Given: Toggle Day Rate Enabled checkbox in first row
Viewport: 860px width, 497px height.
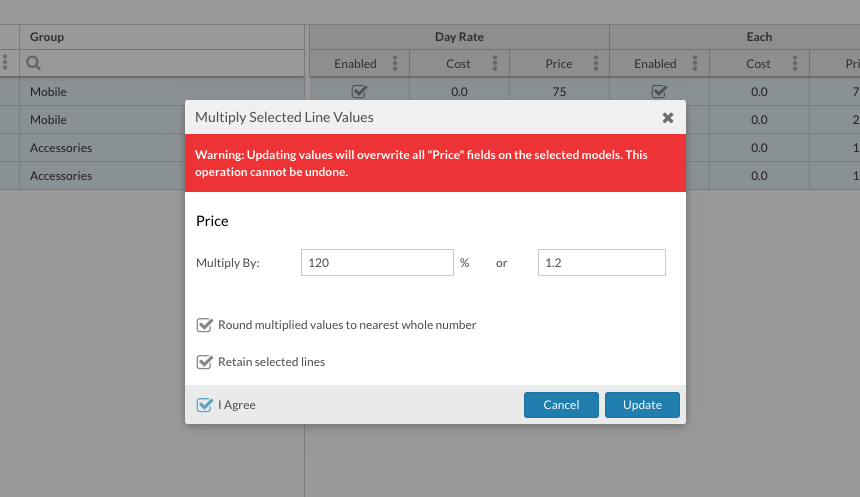Looking at the screenshot, I should (x=359, y=91).
